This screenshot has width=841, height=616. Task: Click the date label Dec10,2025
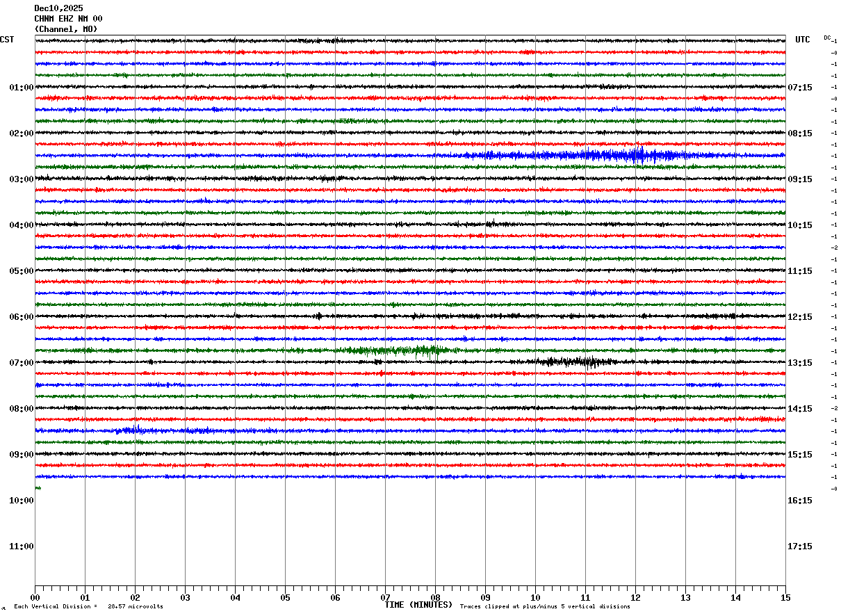58,8
